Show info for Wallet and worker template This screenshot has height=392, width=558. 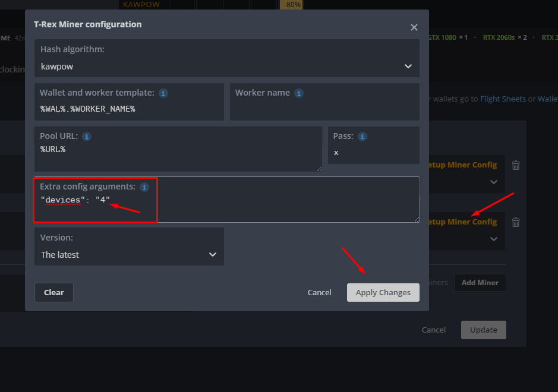[x=163, y=93]
